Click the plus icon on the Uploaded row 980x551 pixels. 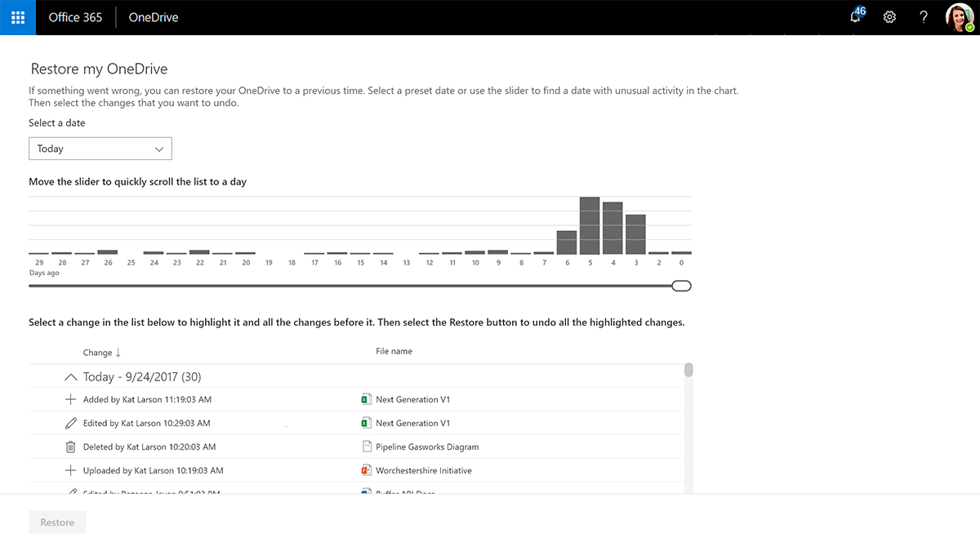(x=70, y=470)
